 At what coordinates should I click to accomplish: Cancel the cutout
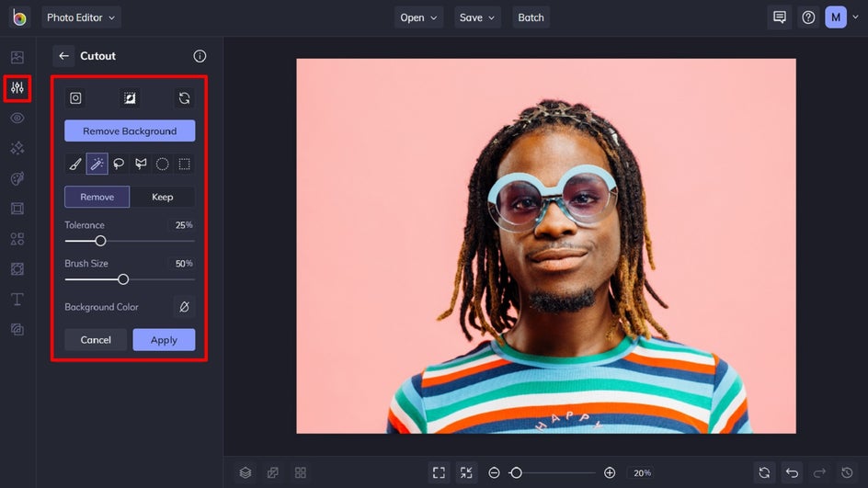tap(96, 340)
